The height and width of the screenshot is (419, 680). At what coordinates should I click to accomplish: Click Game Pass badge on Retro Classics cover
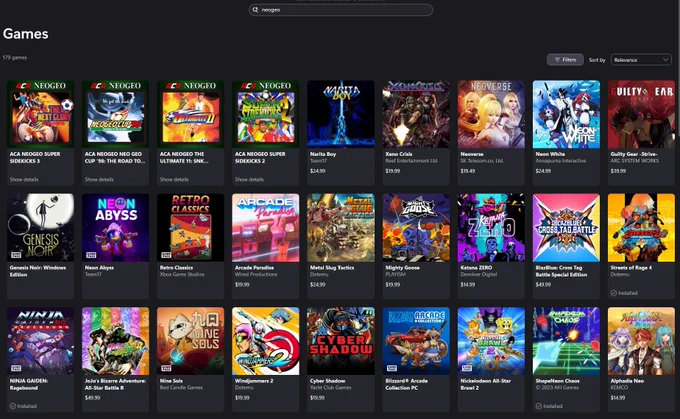click(166, 255)
